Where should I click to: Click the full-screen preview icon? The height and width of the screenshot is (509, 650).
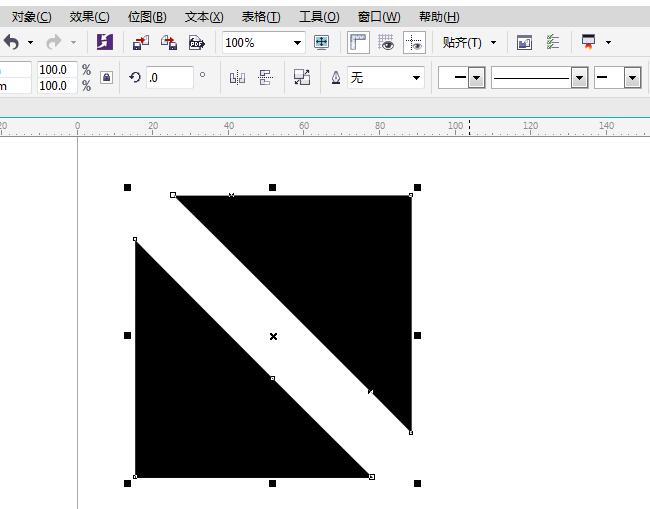[x=321, y=42]
